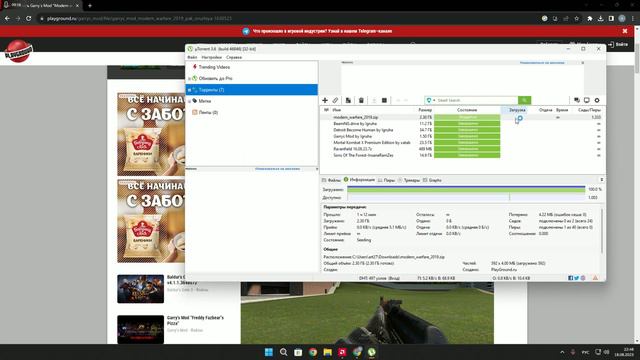This screenshot has width=640, height=360.
Task: Select the Detroit Become Human by Igruha torrent
Action: tap(461, 130)
